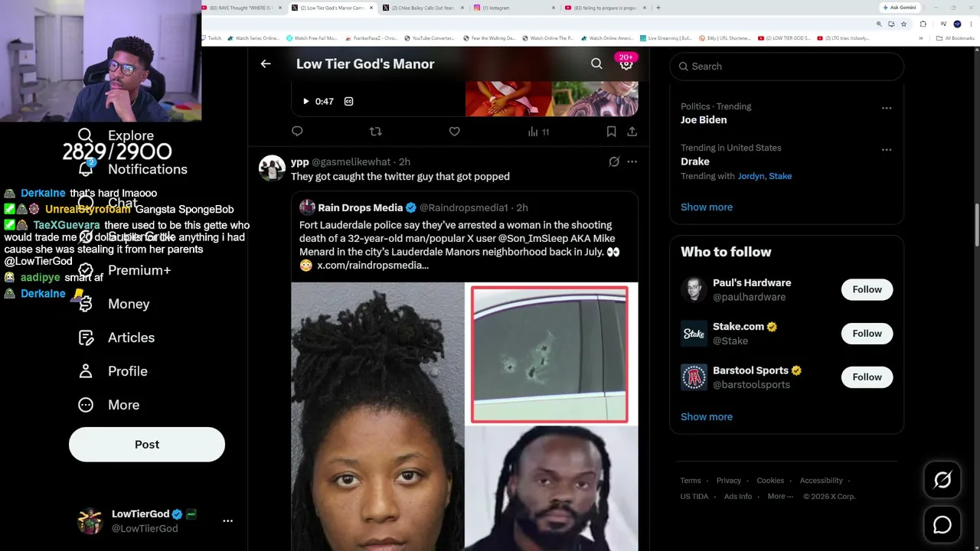The width and height of the screenshot is (980, 551).
Task: Click the right-sidebar Search field
Action: 787,67
